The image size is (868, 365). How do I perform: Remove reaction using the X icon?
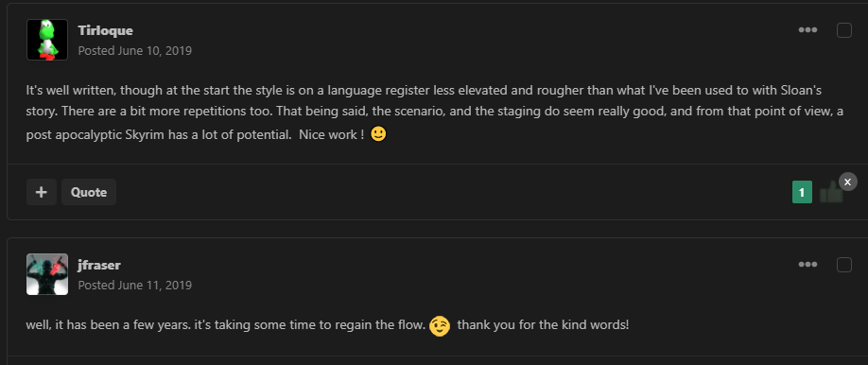pyautogui.click(x=847, y=182)
